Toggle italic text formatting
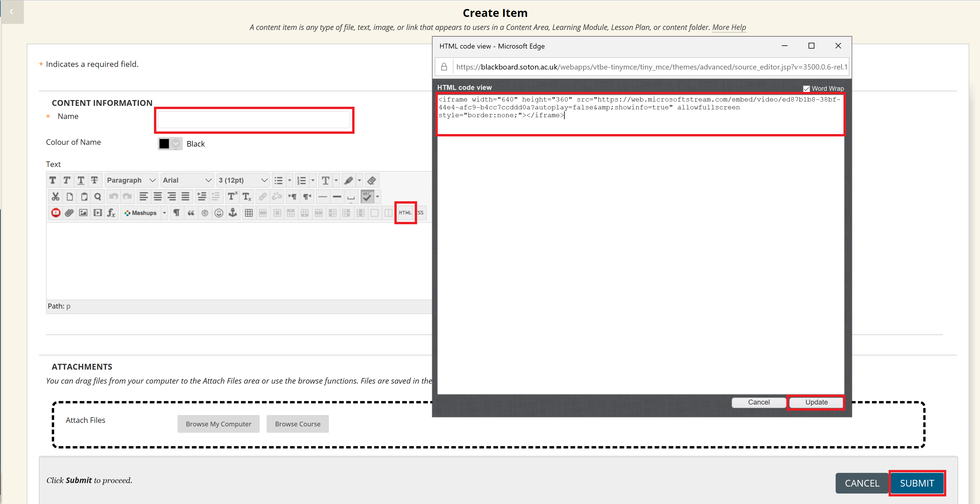Image resolution: width=980 pixels, height=504 pixels. pos(67,180)
